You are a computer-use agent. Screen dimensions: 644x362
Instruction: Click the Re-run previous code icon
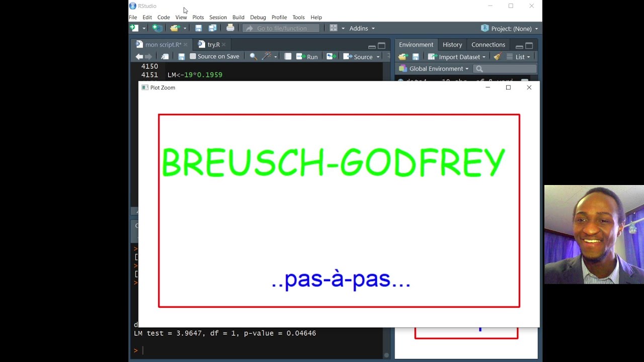(331, 57)
